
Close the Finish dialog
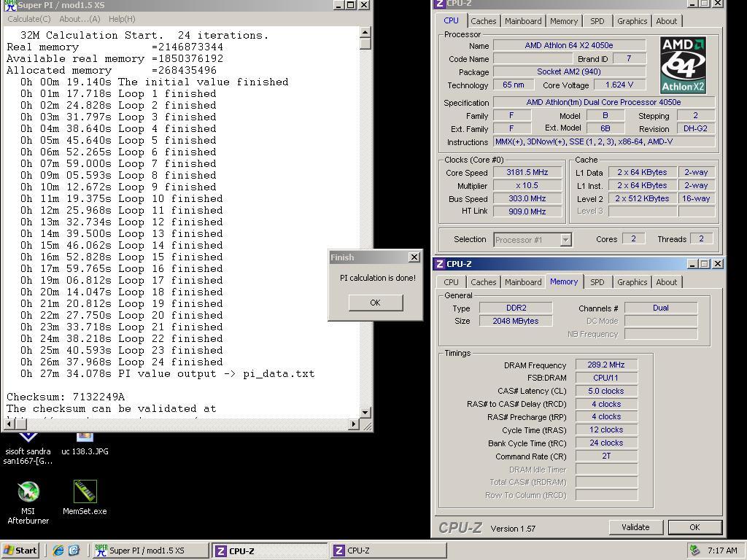pyautogui.click(x=414, y=257)
